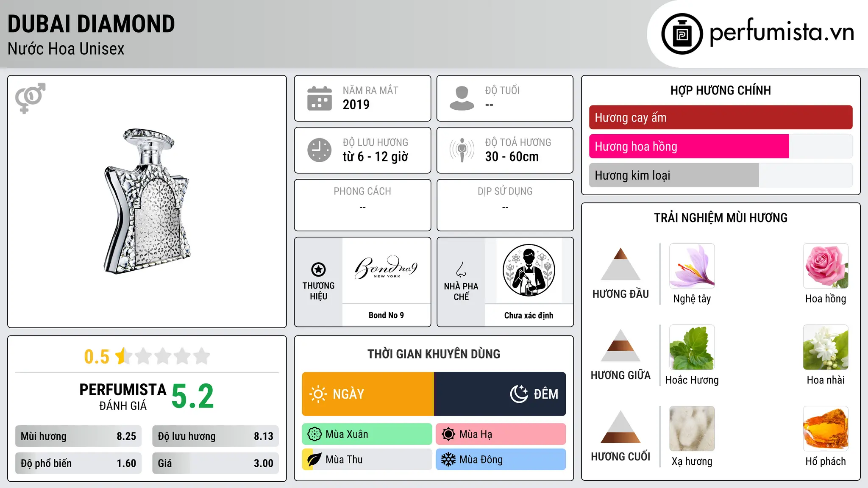Click the Giá 3.00 score row
Screen dimensions: 868x488
point(215,463)
